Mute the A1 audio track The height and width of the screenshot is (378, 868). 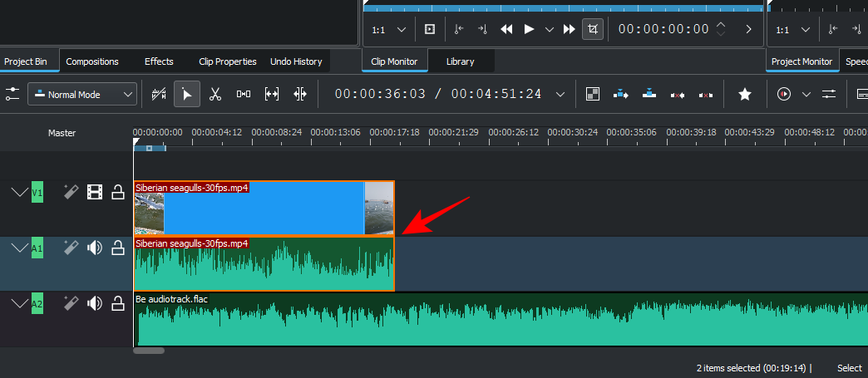[x=95, y=247]
